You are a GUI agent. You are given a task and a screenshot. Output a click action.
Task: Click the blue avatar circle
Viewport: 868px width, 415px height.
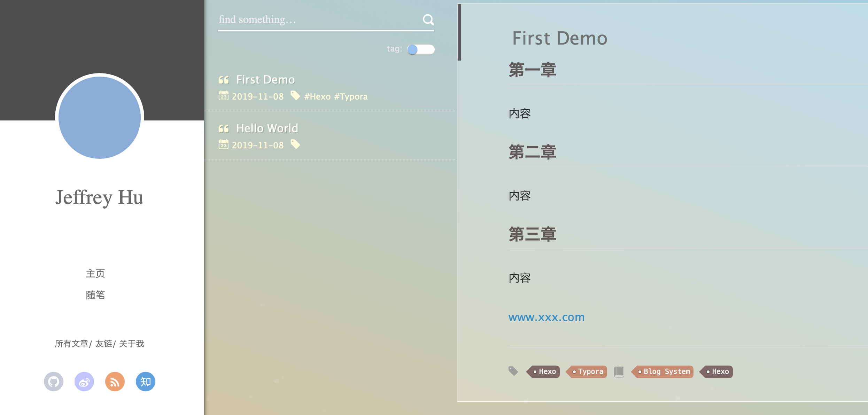tap(100, 118)
